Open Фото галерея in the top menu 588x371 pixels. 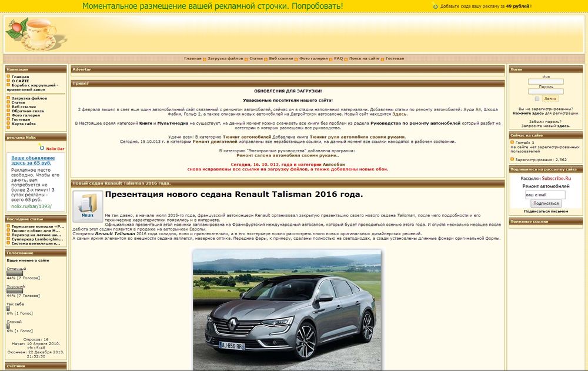[313, 59]
